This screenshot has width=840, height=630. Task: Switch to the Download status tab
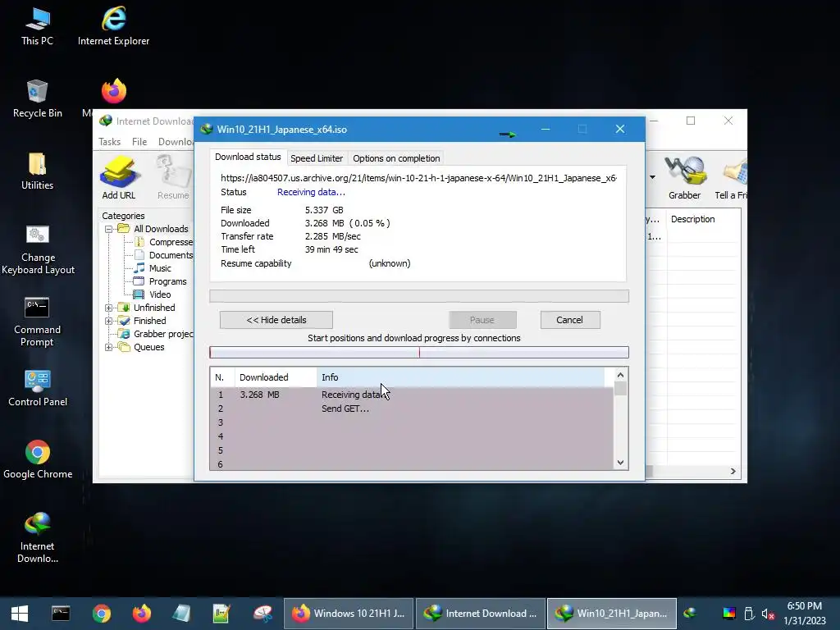point(248,157)
